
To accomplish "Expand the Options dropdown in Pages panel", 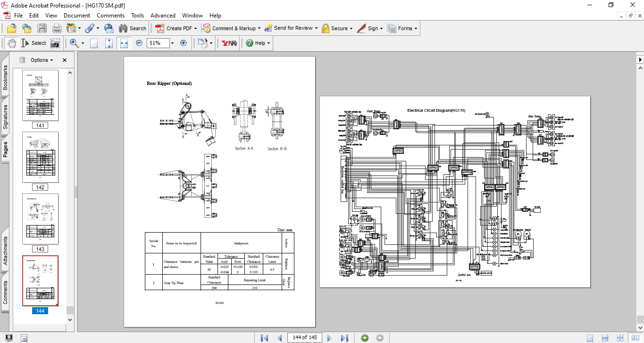I will click(42, 60).
